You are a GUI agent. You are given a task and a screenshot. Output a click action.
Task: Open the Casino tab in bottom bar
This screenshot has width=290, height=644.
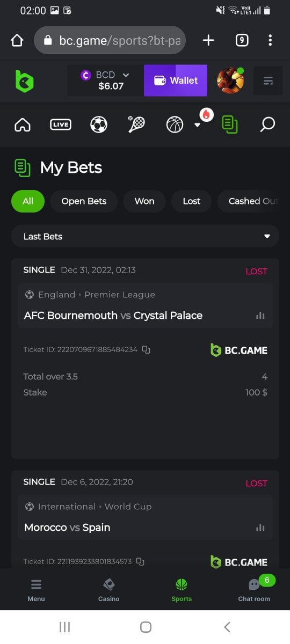click(x=109, y=590)
